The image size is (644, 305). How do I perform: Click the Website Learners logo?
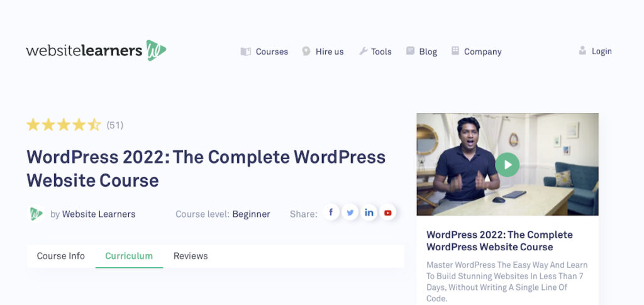click(96, 51)
